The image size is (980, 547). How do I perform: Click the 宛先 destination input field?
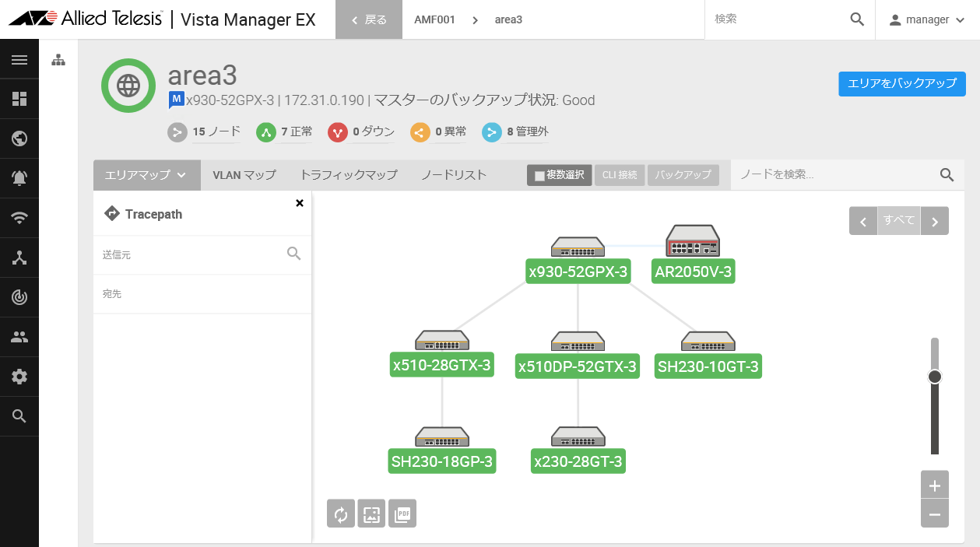[x=202, y=294]
